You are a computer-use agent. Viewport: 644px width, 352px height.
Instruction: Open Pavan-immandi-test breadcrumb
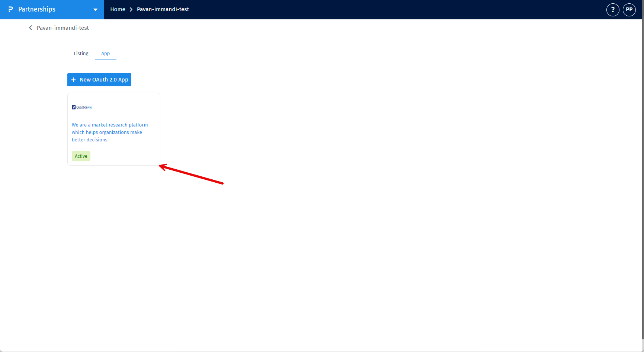(x=163, y=9)
